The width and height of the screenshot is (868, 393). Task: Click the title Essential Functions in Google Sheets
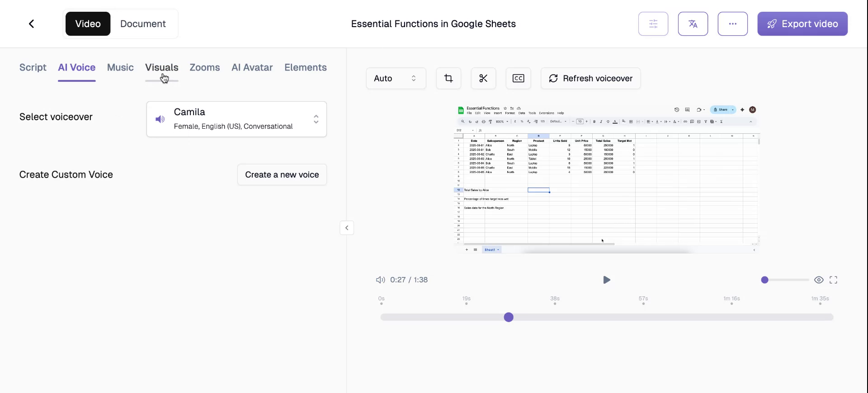tap(434, 24)
